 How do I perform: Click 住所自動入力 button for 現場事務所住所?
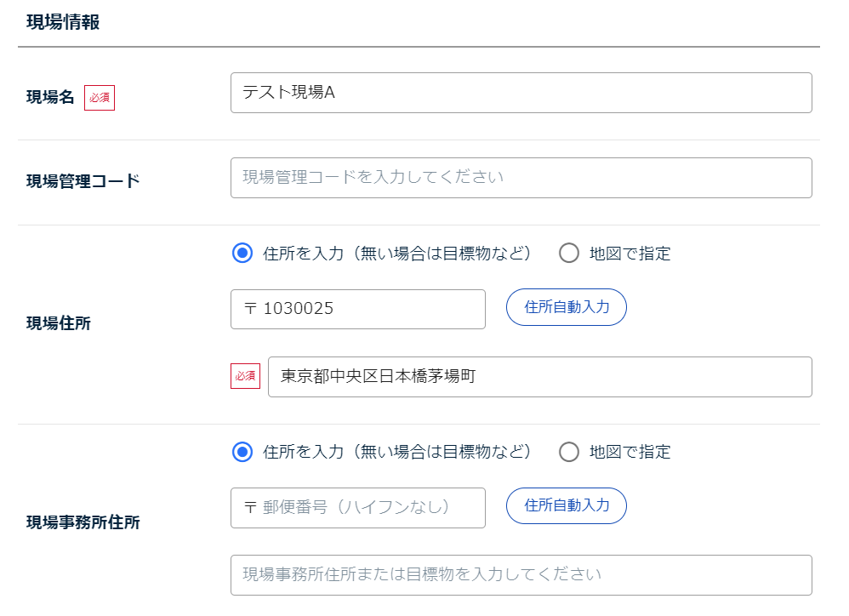pos(567,505)
